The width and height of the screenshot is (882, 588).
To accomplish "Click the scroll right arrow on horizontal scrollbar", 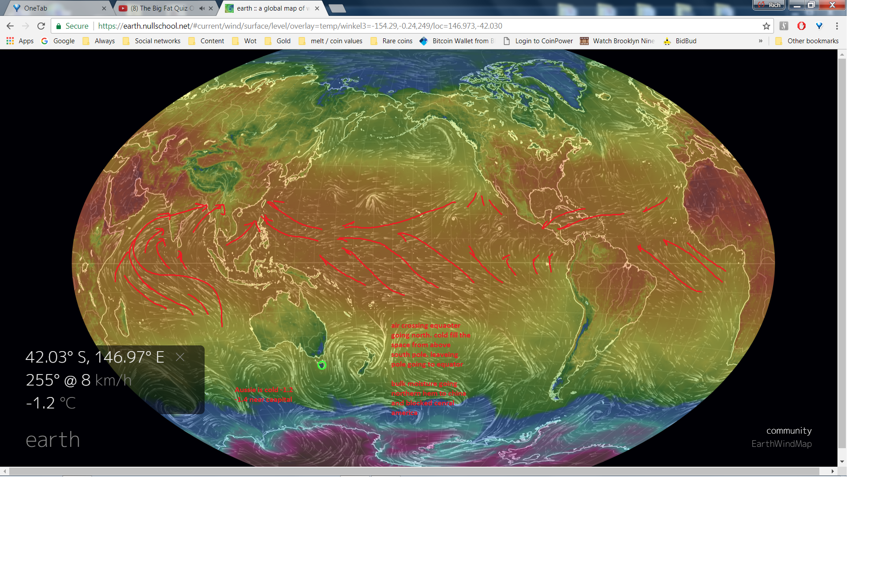I will point(833,471).
